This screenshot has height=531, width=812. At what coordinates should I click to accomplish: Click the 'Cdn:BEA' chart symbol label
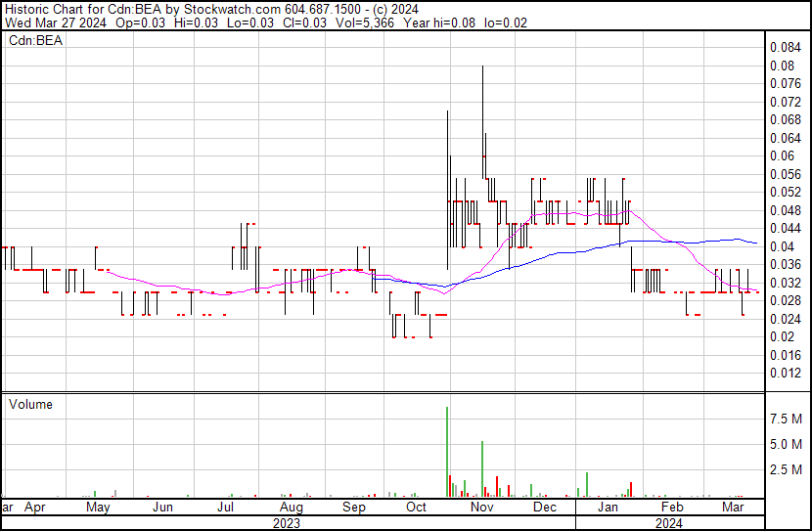tap(36, 41)
